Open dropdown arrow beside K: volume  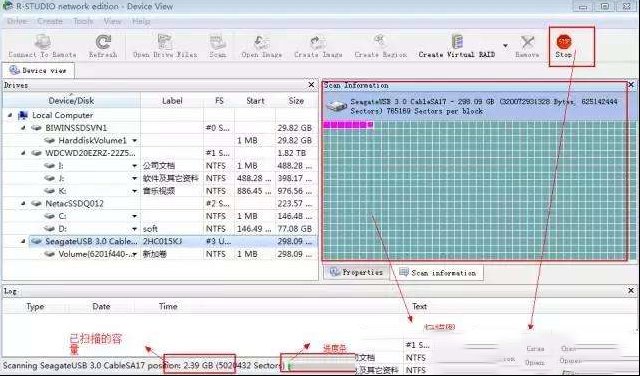click(134, 191)
